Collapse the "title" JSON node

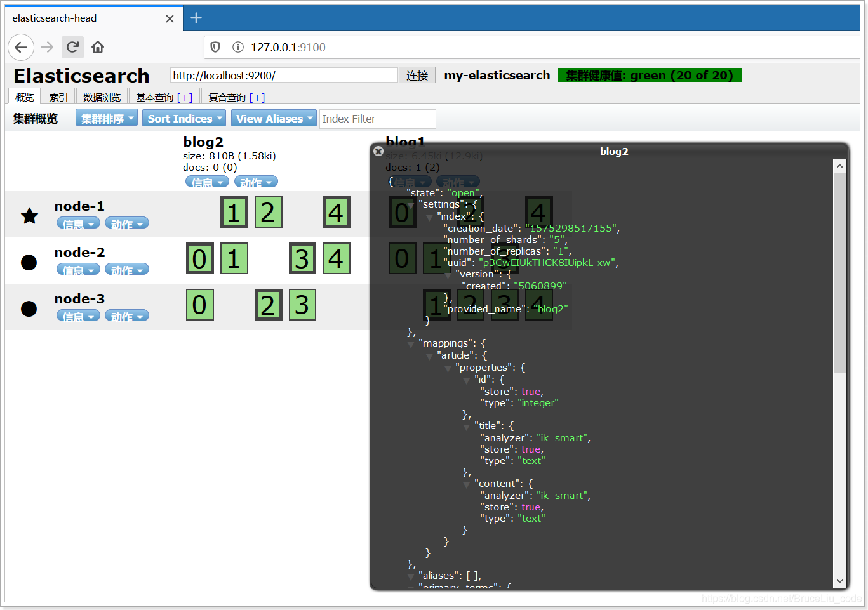(x=467, y=427)
